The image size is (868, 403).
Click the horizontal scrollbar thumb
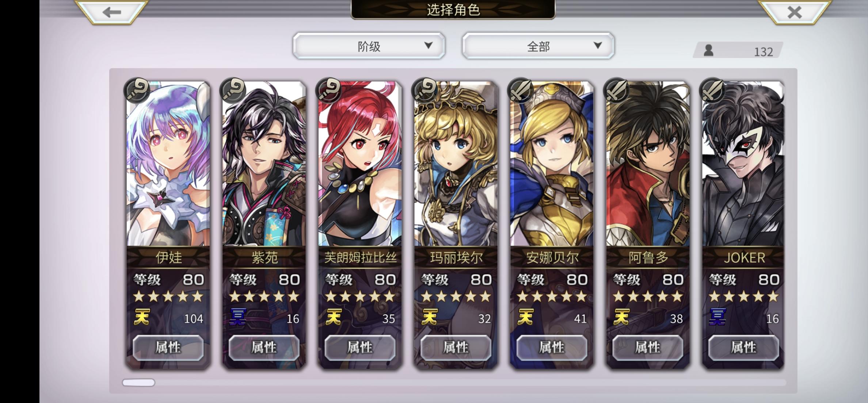pos(138,383)
